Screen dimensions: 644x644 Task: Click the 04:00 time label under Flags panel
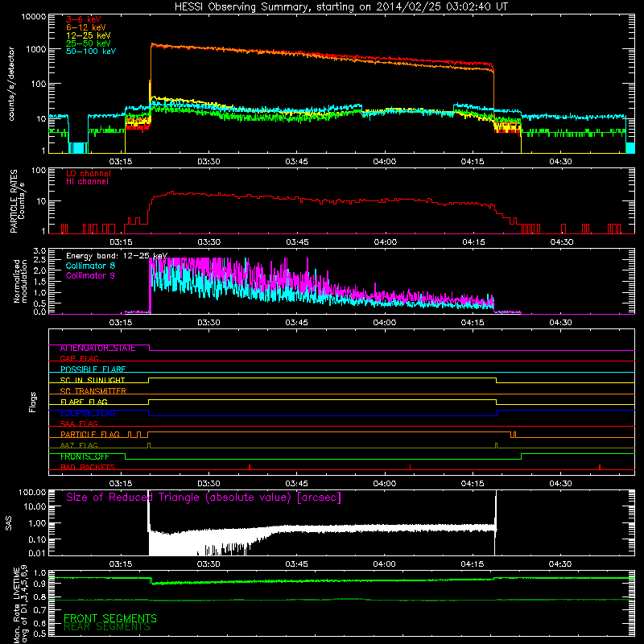tap(385, 484)
